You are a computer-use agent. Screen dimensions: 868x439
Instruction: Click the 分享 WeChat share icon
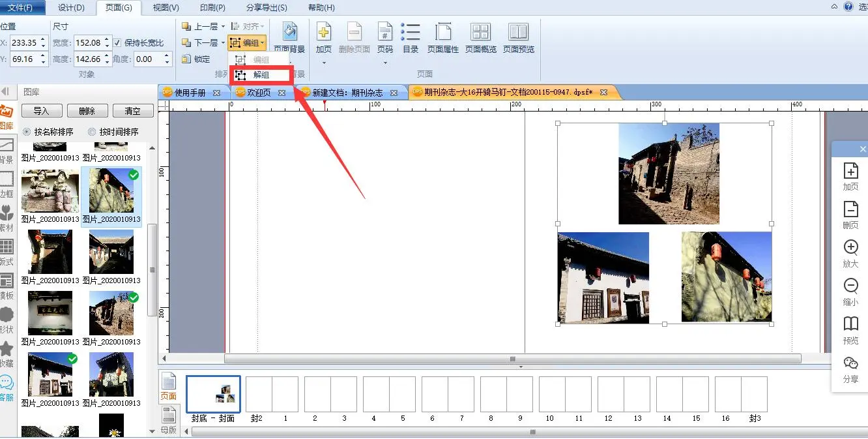[x=850, y=363]
